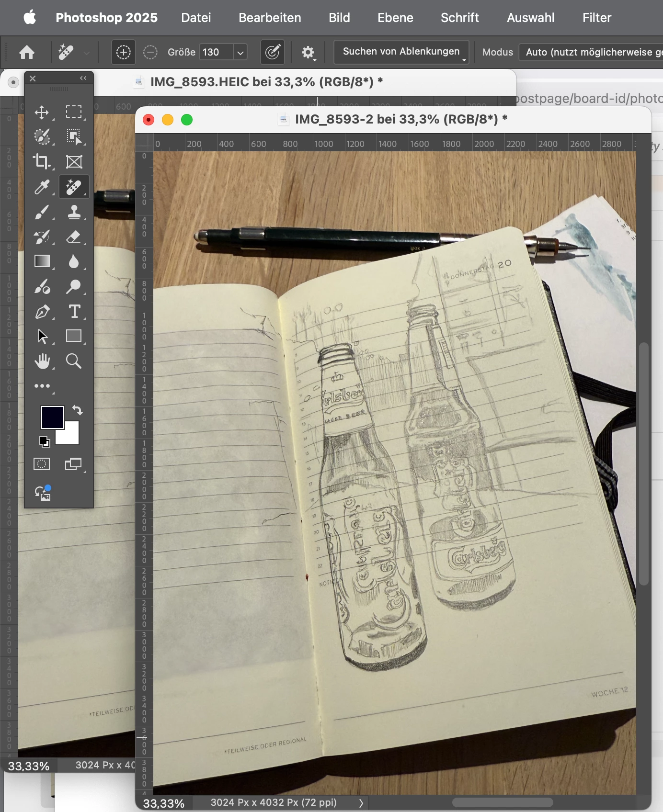Image resolution: width=663 pixels, height=812 pixels.
Task: Collapse the toolbox with the double arrows
Action: [x=83, y=78]
